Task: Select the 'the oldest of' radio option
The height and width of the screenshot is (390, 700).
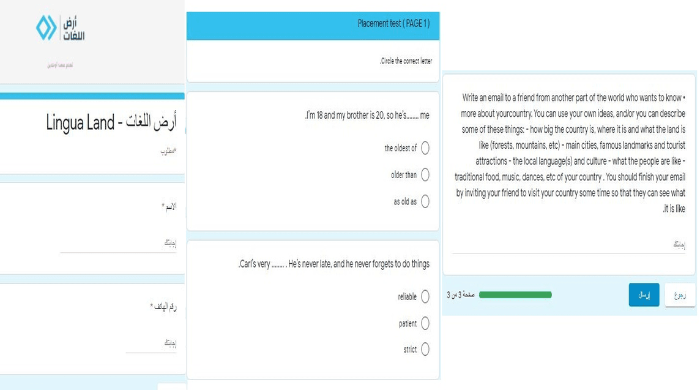Action: (x=425, y=148)
